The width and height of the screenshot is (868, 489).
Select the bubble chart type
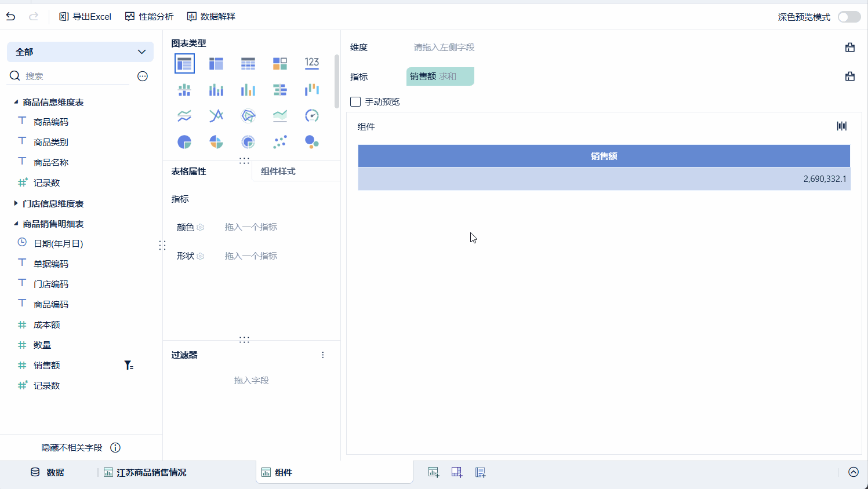[x=312, y=142]
